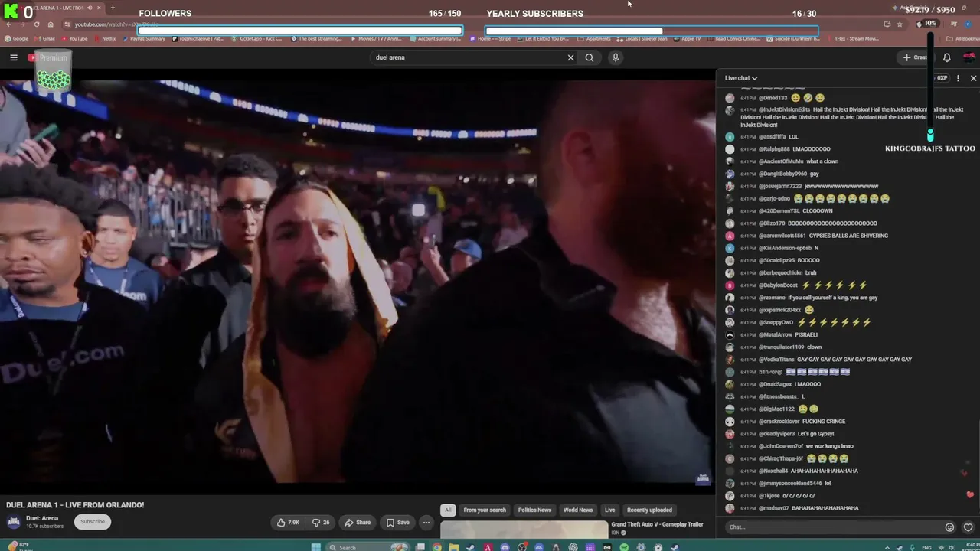Start a voice search with the microphone

coord(615,57)
